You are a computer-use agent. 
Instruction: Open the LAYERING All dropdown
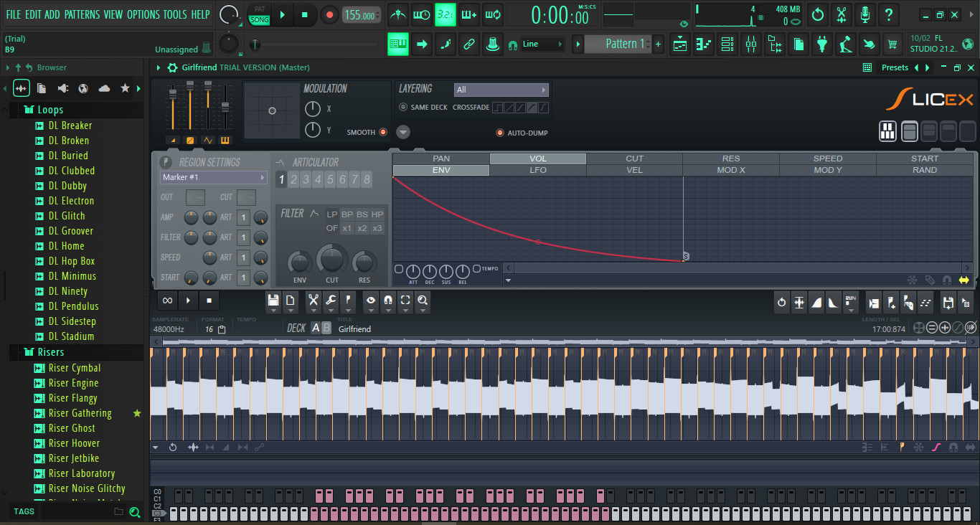tap(502, 90)
